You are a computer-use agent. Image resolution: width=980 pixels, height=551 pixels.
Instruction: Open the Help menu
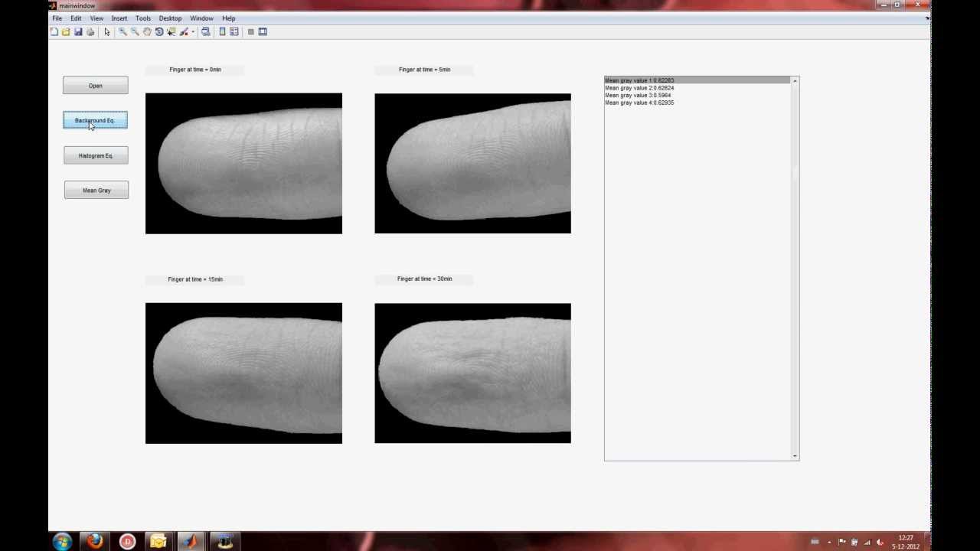(229, 18)
